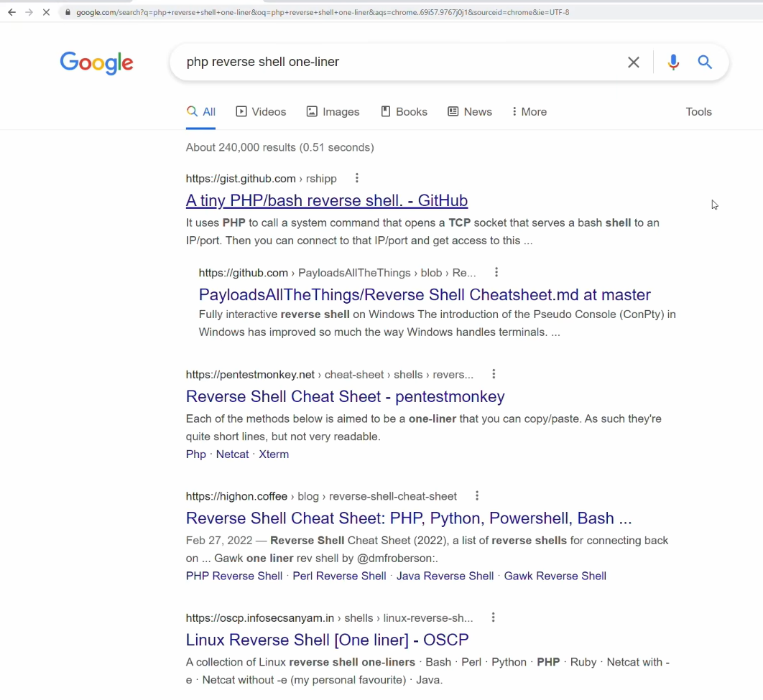The image size is (763, 700).
Task: Click the Php sitelink under pentestmonkey
Action: (196, 454)
